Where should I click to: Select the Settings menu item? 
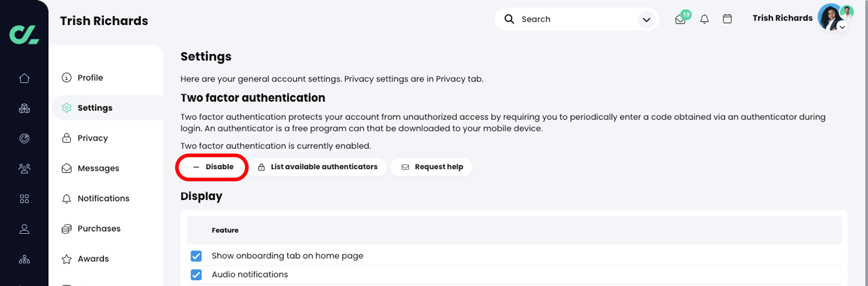tap(108, 108)
